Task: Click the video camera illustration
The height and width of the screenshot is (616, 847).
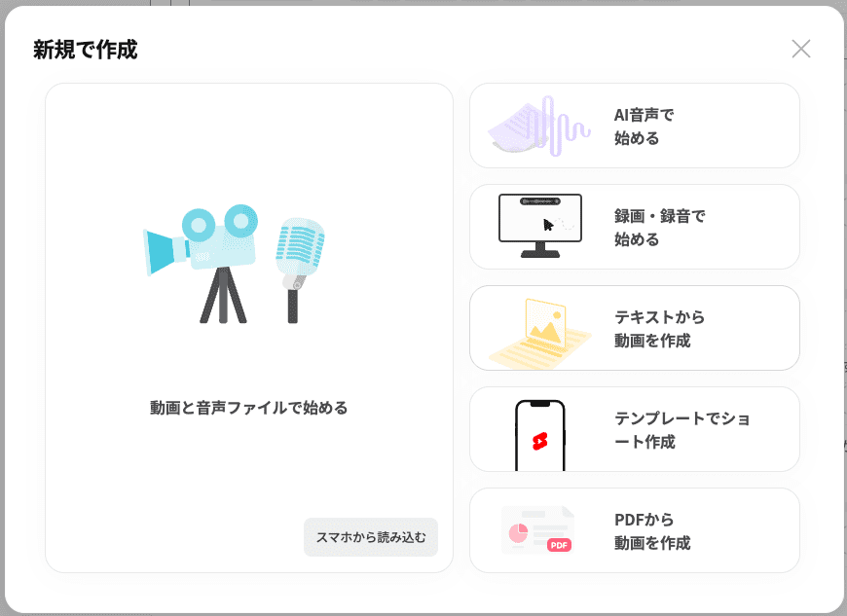Action: click(x=206, y=243)
